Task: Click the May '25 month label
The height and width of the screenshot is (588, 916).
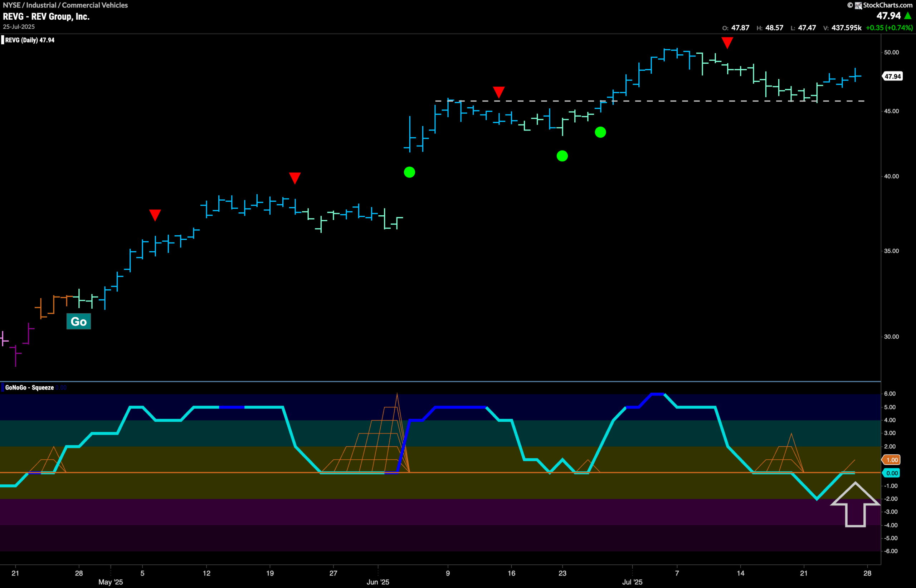Action: point(111,582)
